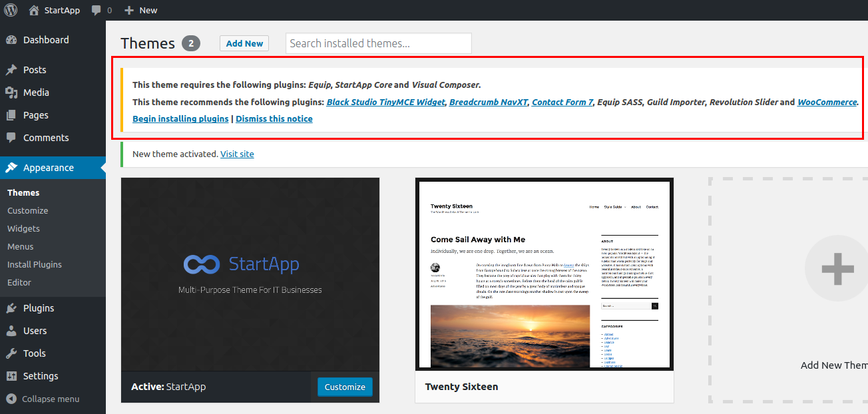This screenshot has height=414, width=868.
Task: Click the Tools wrench icon
Action: click(11, 353)
